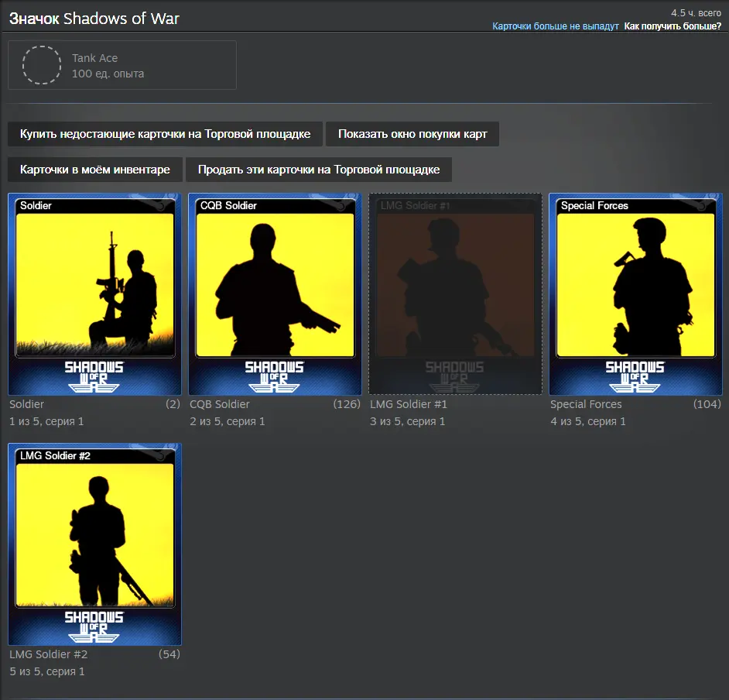
Task: Click the 4 из 5, серия 1 label
Action: coord(588,421)
